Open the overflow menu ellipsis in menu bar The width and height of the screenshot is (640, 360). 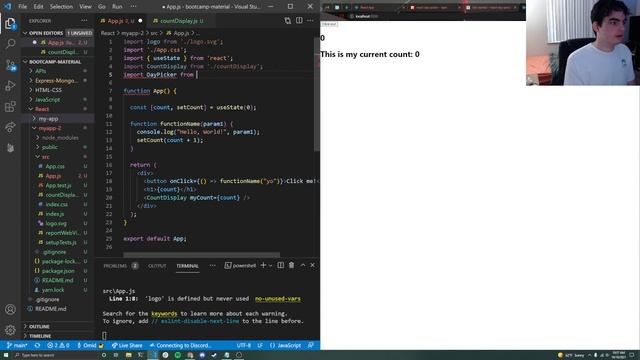coord(133,7)
